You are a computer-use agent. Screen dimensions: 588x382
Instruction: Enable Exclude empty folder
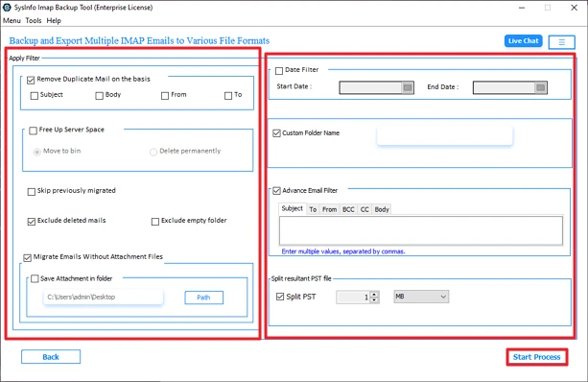tap(155, 222)
